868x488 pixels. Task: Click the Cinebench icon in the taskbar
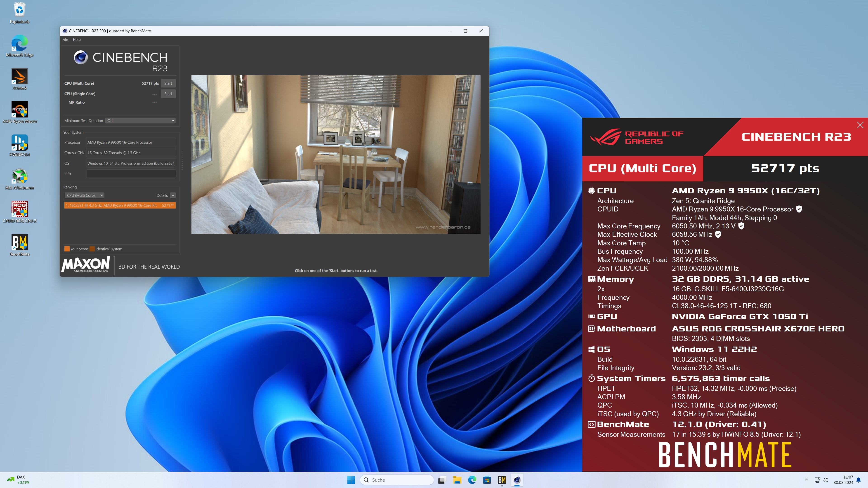pyautogui.click(x=517, y=480)
